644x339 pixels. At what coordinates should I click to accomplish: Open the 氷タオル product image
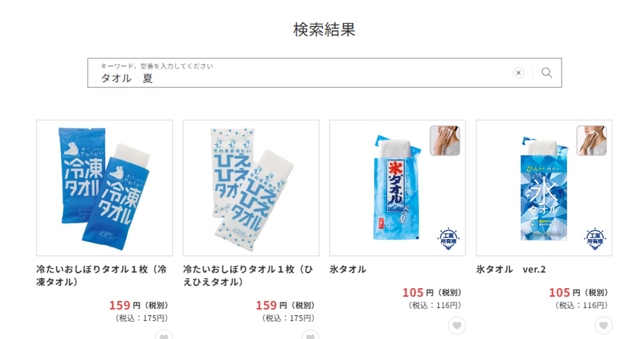(x=397, y=188)
